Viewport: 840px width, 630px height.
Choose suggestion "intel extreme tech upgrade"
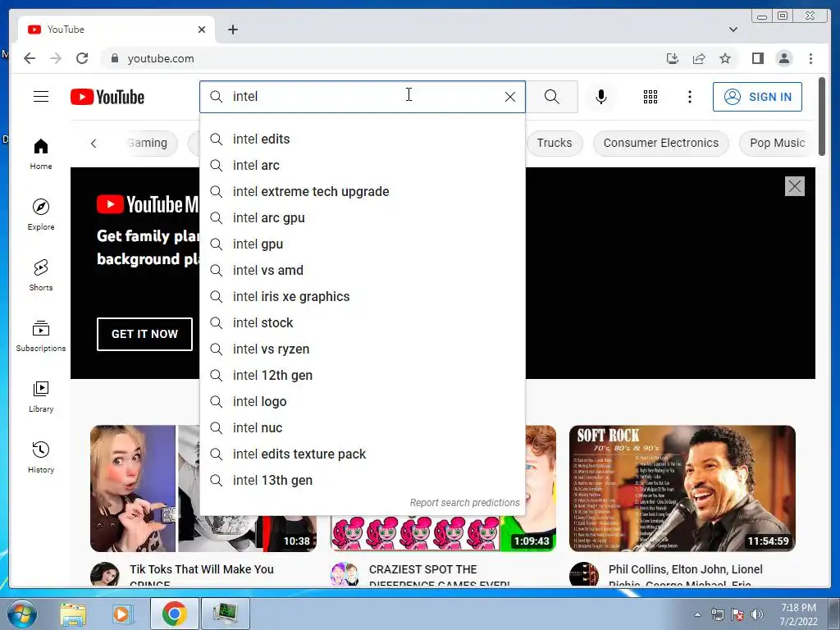pos(362,192)
